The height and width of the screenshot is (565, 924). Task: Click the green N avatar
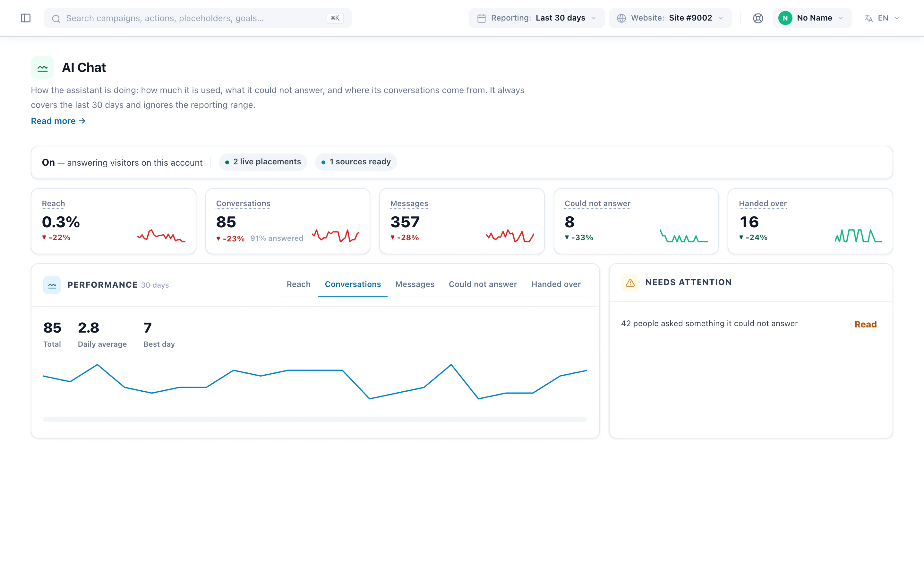click(x=785, y=18)
